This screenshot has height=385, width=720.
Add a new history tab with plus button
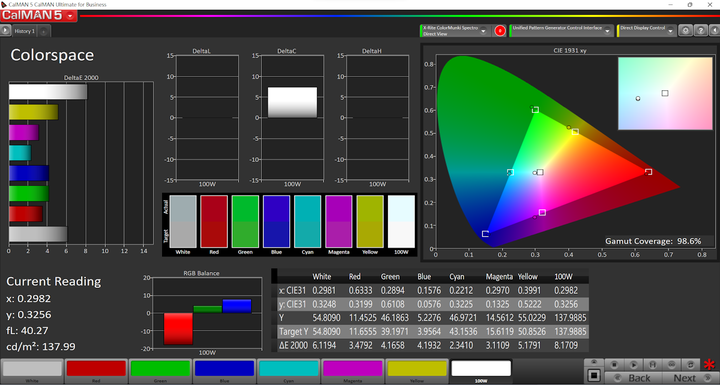click(44, 31)
